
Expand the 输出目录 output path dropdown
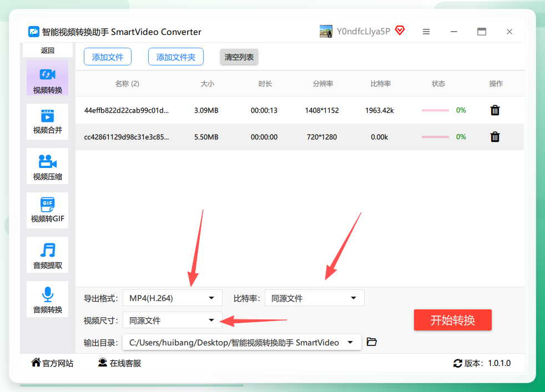pos(350,342)
